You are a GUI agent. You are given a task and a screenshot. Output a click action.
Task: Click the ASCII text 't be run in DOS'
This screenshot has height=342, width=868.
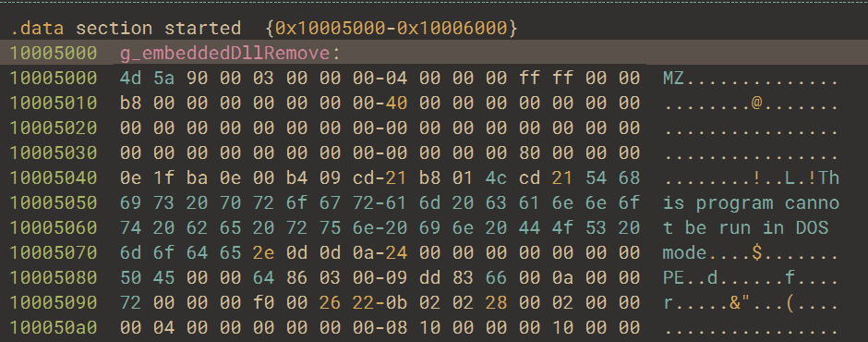tap(746, 227)
